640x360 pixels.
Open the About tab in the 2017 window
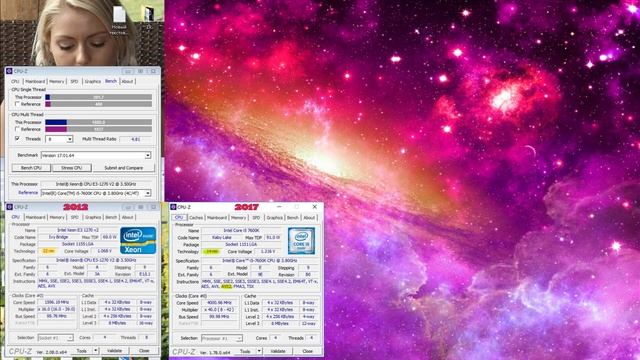click(309, 218)
